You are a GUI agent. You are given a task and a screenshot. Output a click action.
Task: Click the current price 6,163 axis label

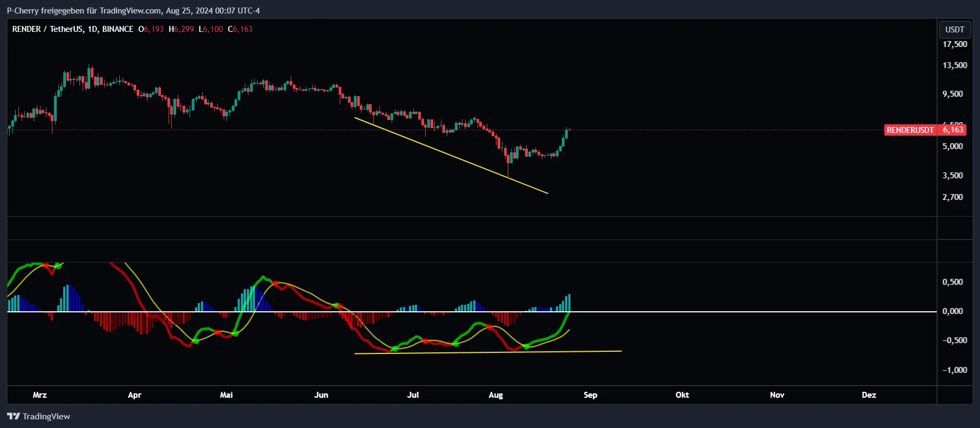coord(953,130)
